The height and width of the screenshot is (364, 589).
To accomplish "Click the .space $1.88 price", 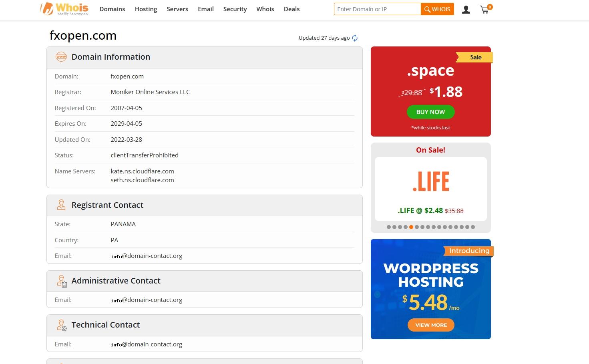I will tap(446, 92).
